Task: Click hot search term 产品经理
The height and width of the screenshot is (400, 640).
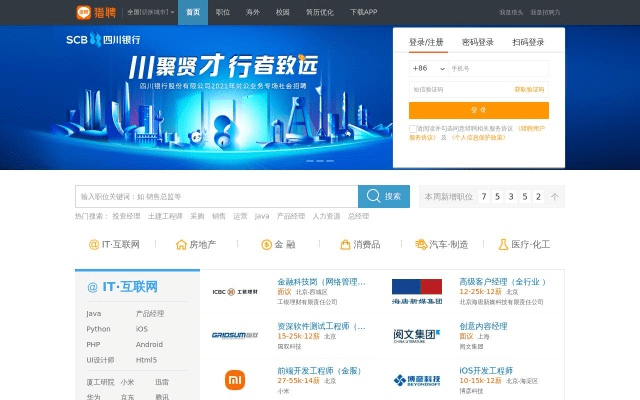Action: tap(291, 216)
